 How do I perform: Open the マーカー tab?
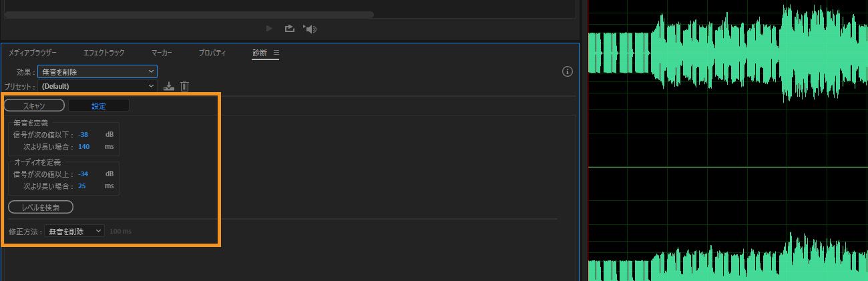[162, 53]
